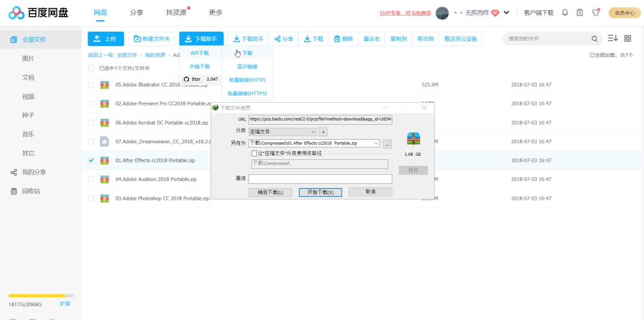Click the user avatar picture

442,13
